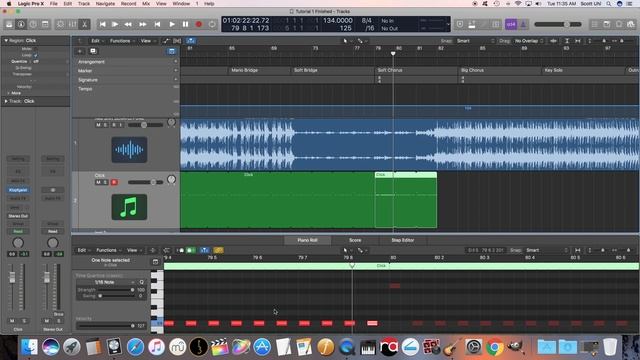The width and height of the screenshot is (640, 360).
Task: Toggle the show automation button
Action: (x=166, y=41)
